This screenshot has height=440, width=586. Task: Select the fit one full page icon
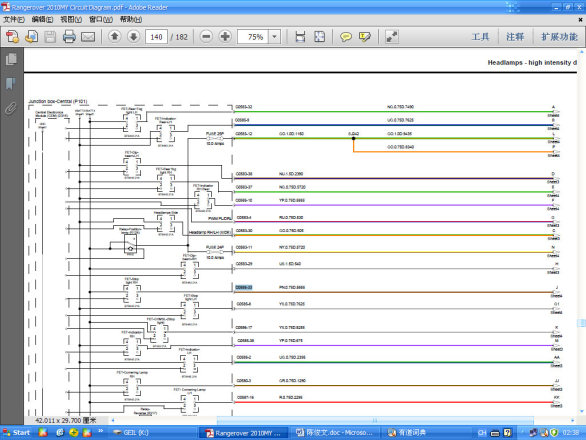[x=319, y=37]
